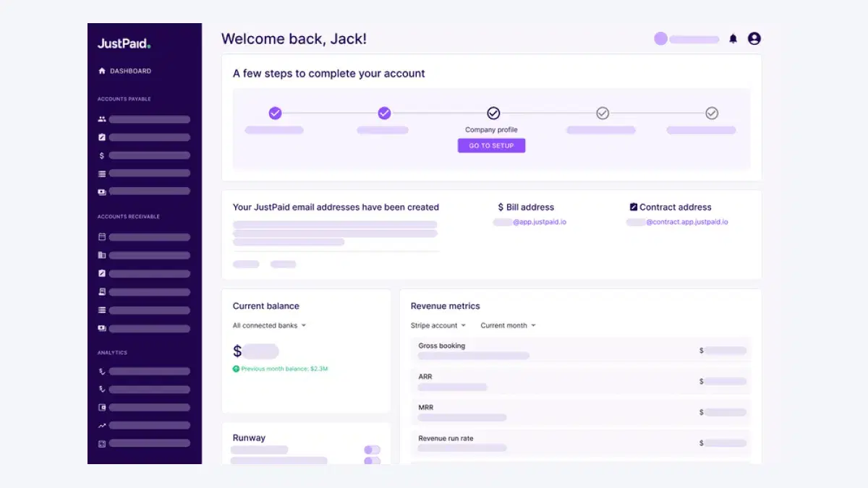Click the dollar icon next to Bill address

[x=501, y=207]
